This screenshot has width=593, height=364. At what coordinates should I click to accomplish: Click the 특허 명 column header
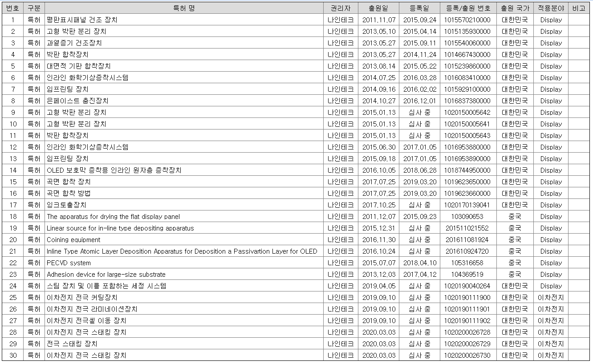point(184,8)
